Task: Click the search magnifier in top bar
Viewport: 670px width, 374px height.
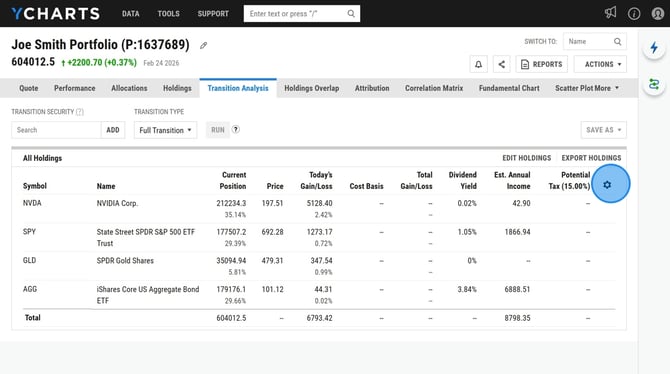Action: (x=351, y=14)
